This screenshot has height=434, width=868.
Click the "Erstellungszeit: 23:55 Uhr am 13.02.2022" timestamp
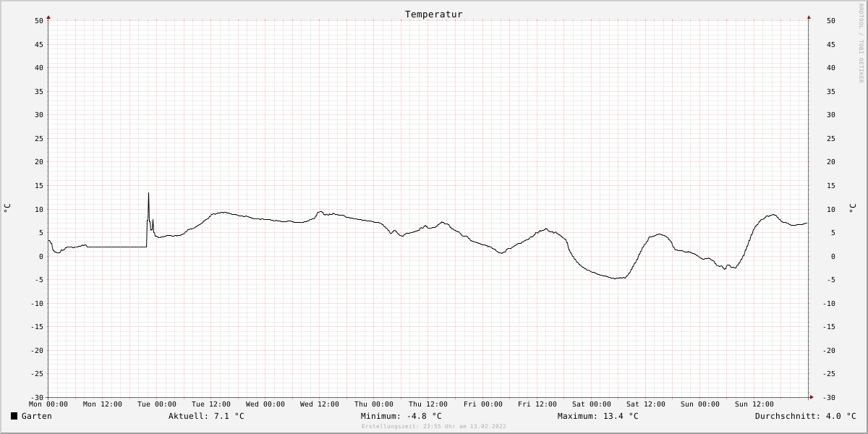click(x=434, y=427)
